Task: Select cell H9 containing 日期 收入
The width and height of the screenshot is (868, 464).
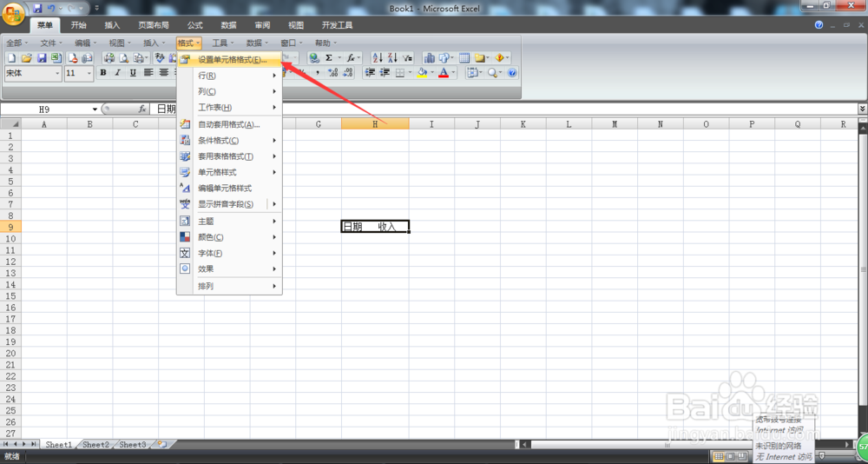Action: click(x=375, y=226)
